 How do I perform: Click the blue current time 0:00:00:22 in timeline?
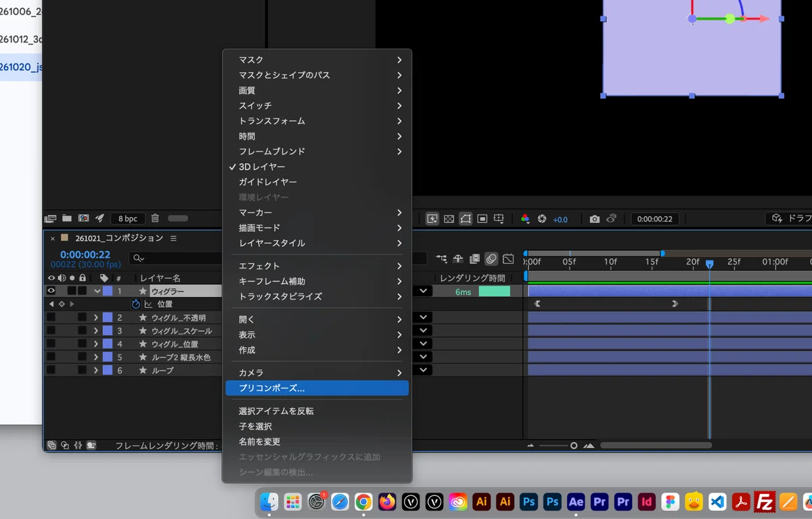[x=85, y=254]
